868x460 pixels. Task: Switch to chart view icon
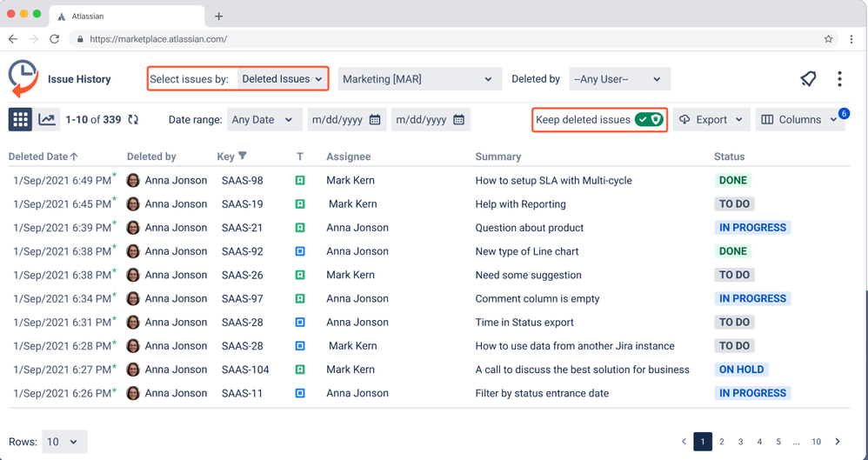(x=47, y=120)
